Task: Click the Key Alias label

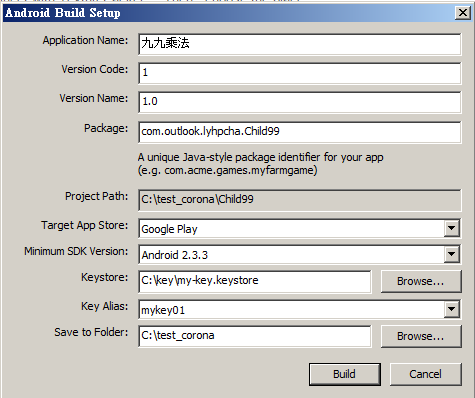Action: click(x=105, y=306)
